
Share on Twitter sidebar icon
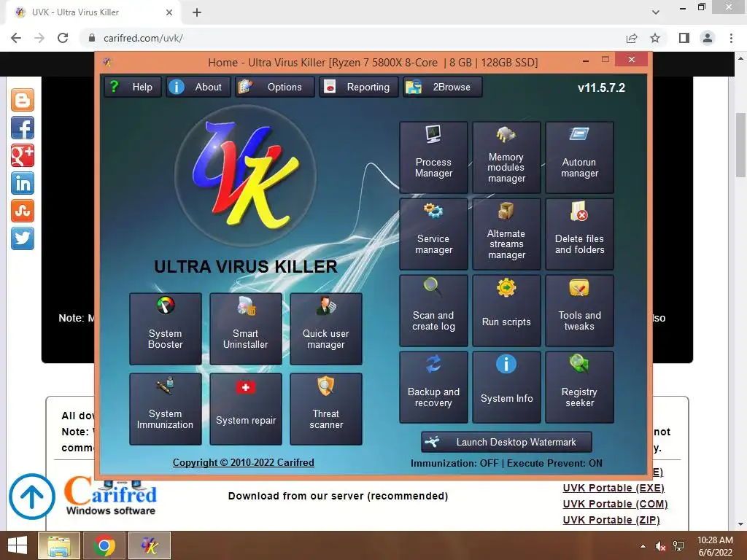[x=23, y=238]
